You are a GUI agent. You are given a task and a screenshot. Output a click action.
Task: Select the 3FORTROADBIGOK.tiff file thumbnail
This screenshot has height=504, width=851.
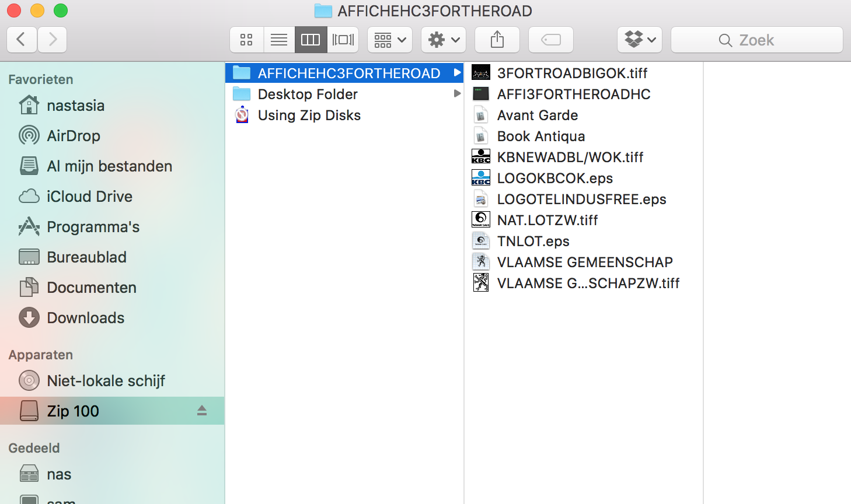[481, 73]
